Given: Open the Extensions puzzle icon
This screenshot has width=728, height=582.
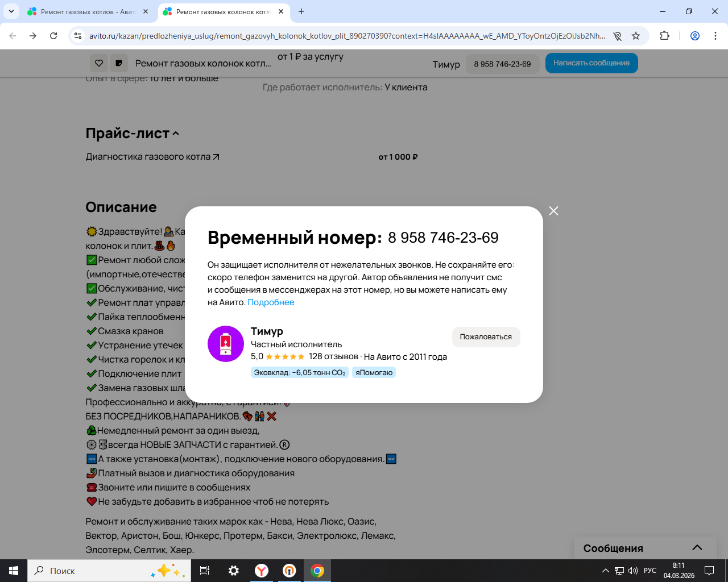Looking at the screenshot, I should tap(664, 36).
